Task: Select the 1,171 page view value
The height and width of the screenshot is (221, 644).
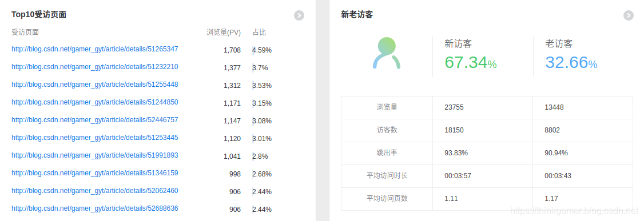Action: tap(232, 103)
